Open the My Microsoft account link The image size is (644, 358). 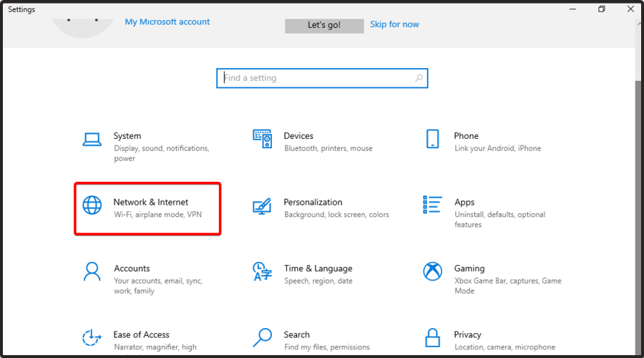(x=167, y=21)
